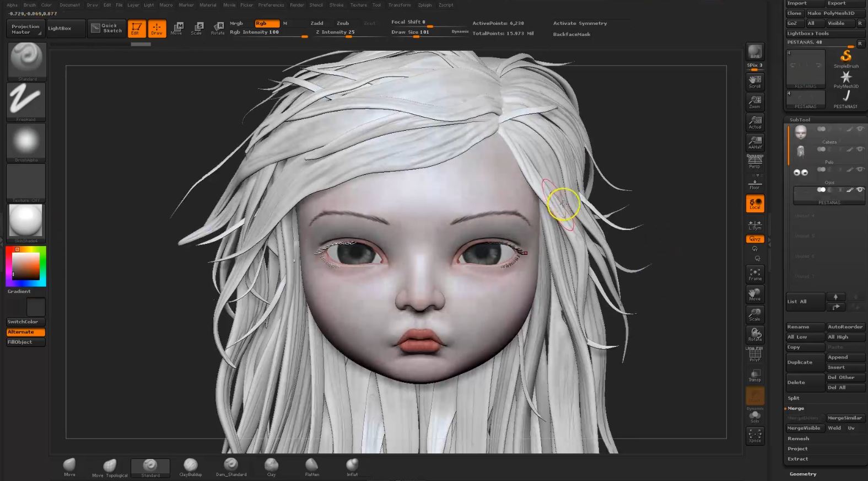
Task: Toggle Persp perspective mode
Action: [754, 162]
